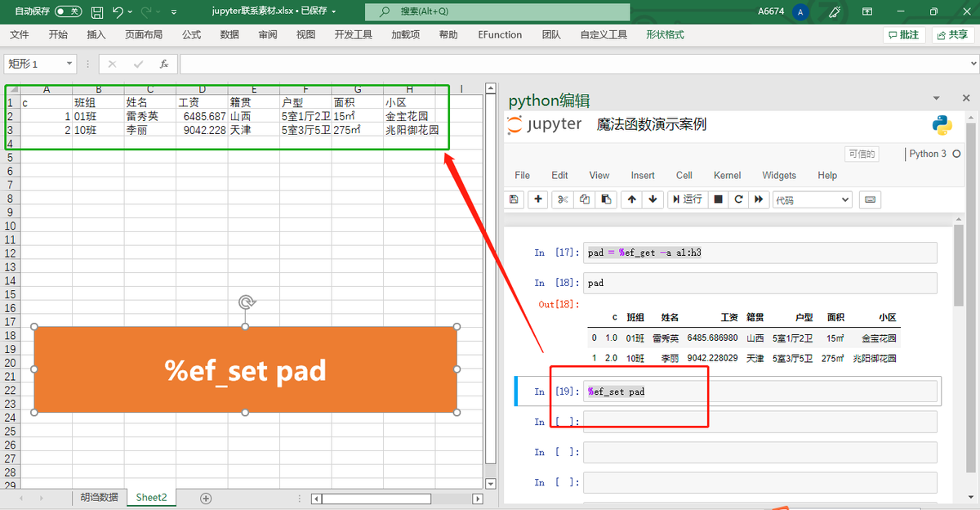The image size is (980, 510).
Task: Click the formula bar confirm checkmark icon
Action: [x=138, y=64]
